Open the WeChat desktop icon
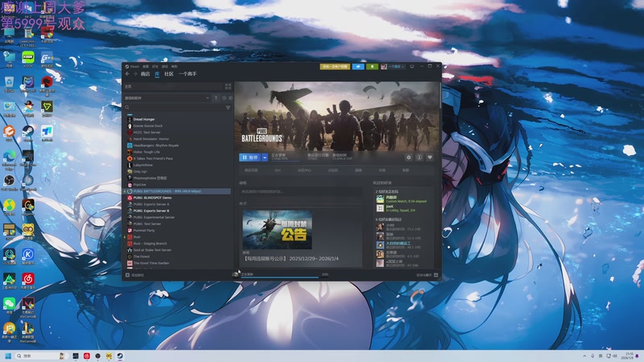This screenshot has height=362, width=644. click(x=9, y=305)
